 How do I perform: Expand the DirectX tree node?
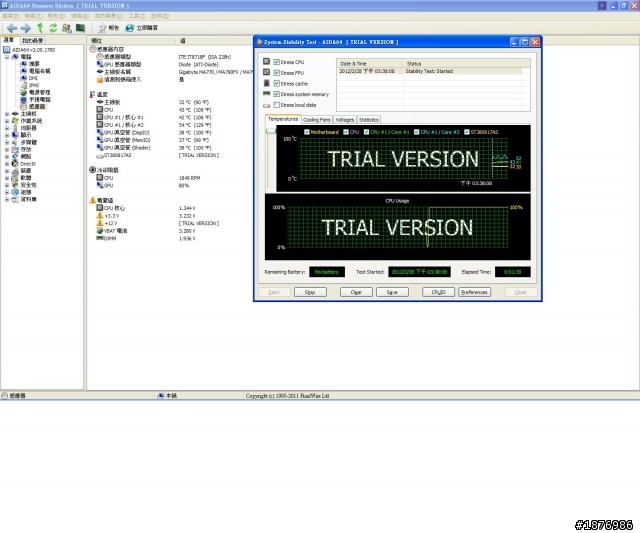pos(7,164)
